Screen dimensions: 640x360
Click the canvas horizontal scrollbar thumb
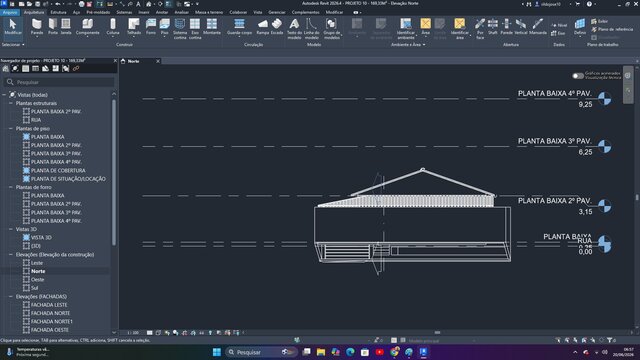point(437,333)
